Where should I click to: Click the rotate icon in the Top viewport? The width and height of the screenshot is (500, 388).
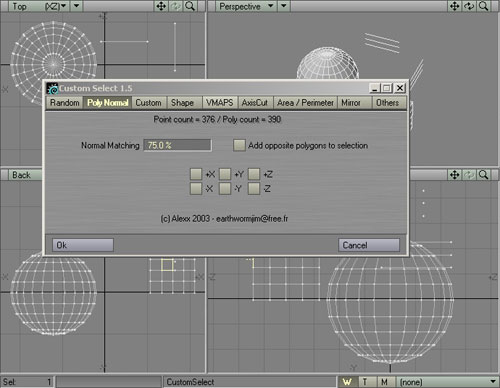tap(176, 6)
